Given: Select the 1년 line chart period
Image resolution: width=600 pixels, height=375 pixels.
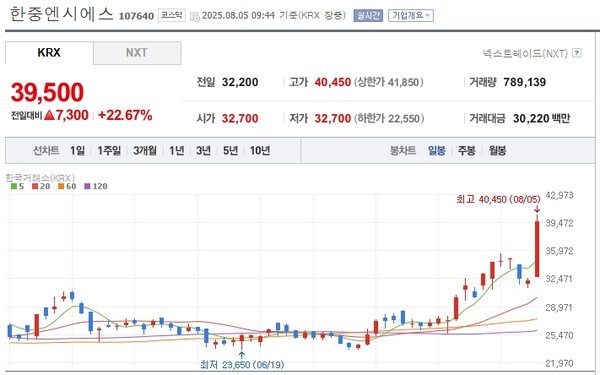Looking at the screenshot, I should (x=177, y=150).
